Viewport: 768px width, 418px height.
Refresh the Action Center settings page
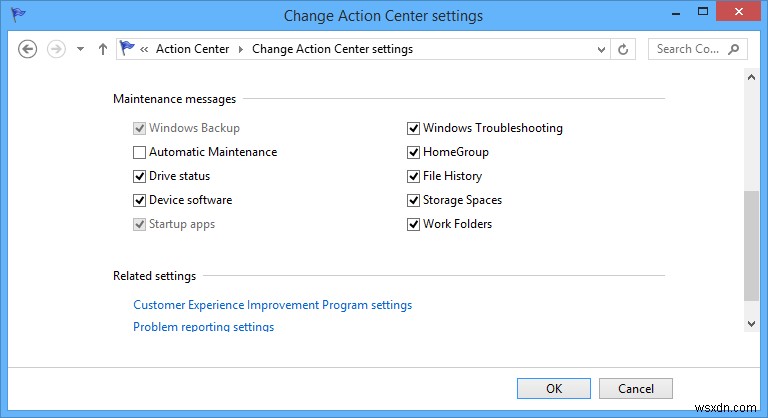623,49
